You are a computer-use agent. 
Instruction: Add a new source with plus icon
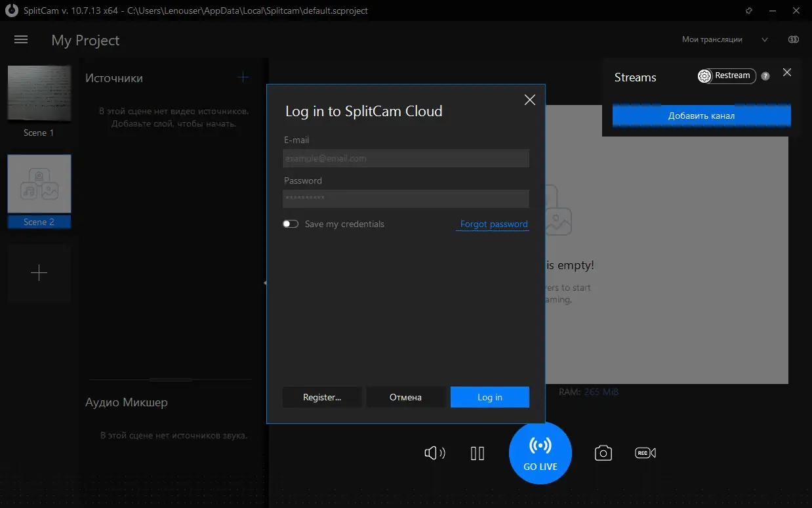tap(243, 77)
